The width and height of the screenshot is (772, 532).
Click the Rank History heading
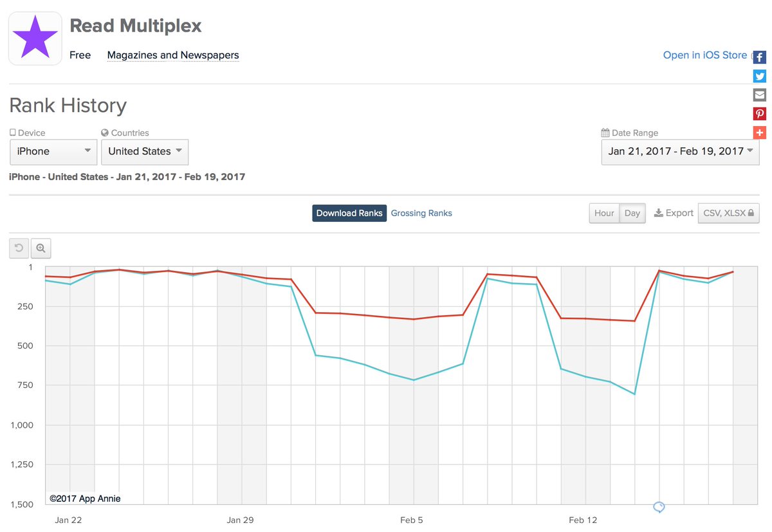[x=68, y=105]
